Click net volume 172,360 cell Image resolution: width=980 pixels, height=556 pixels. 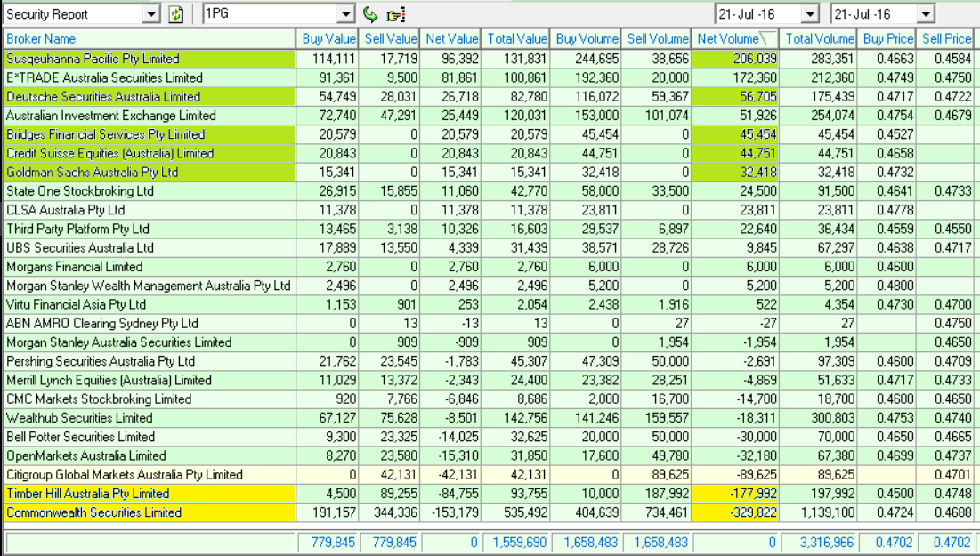[735, 77]
